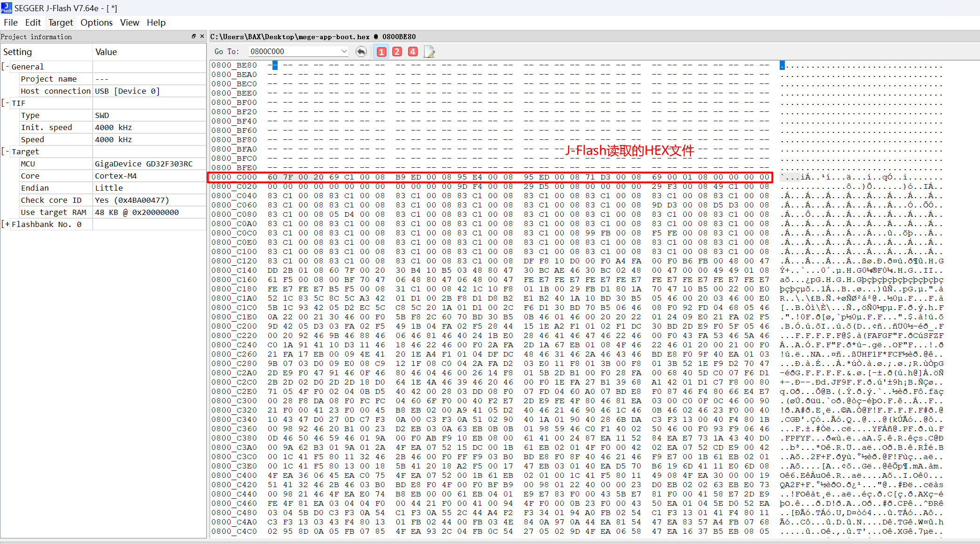Click address label 0800_C4C0
The image size is (980, 544).
point(234,531)
